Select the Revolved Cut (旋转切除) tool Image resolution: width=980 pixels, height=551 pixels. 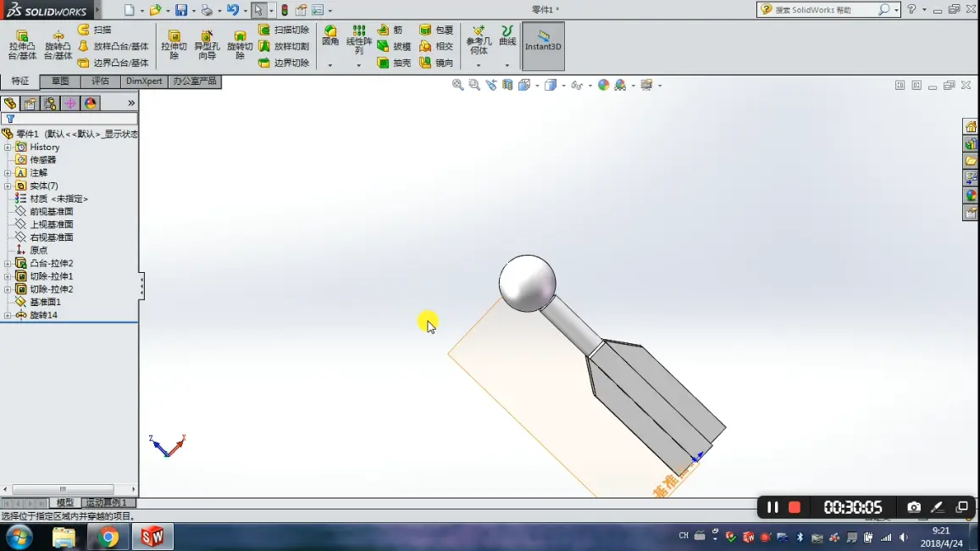[240, 45]
